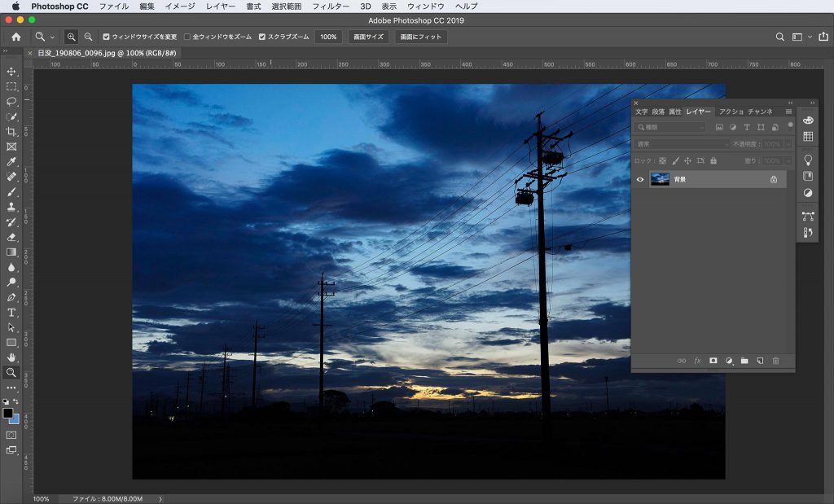This screenshot has height=504, width=834.
Task: Toggle Edit in Quick Mask mode
Action: tap(11, 435)
